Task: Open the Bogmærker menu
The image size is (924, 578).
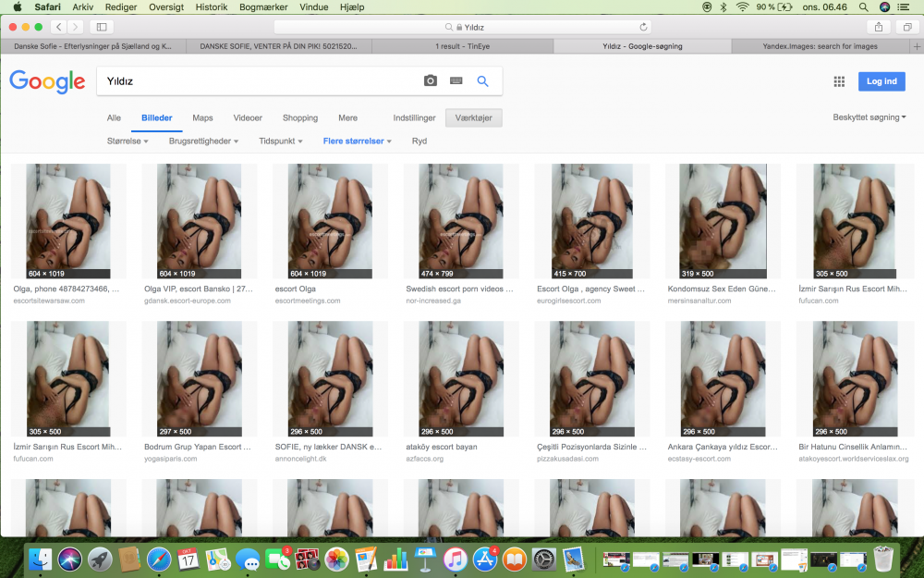Action: pos(263,7)
